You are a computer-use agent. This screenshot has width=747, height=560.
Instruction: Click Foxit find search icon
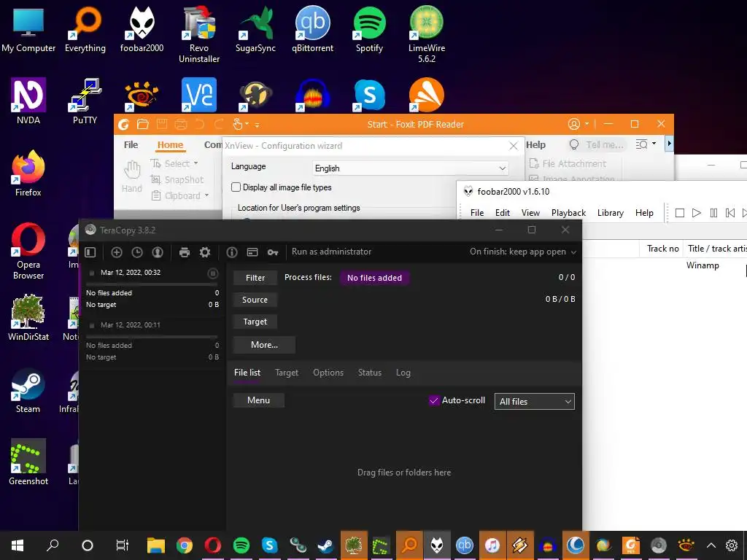pyautogui.click(x=641, y=144)
